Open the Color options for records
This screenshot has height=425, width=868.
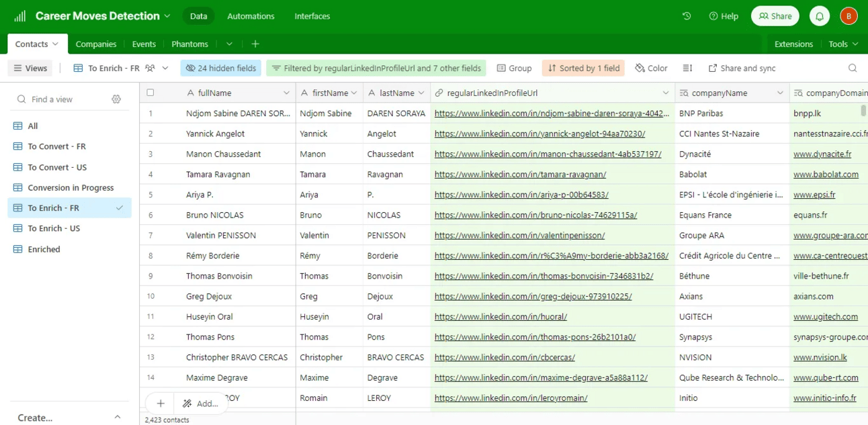[x=651, y=68]
